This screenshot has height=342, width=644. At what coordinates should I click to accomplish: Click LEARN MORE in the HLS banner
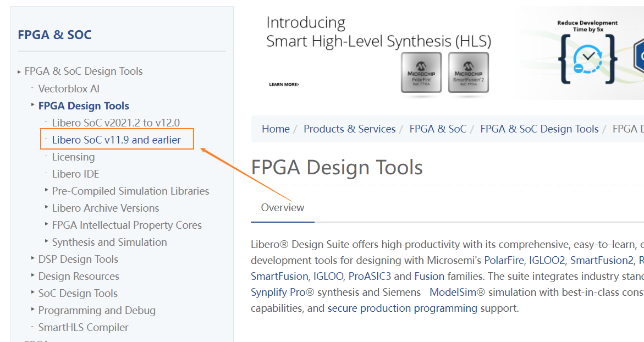click(284, 85)
